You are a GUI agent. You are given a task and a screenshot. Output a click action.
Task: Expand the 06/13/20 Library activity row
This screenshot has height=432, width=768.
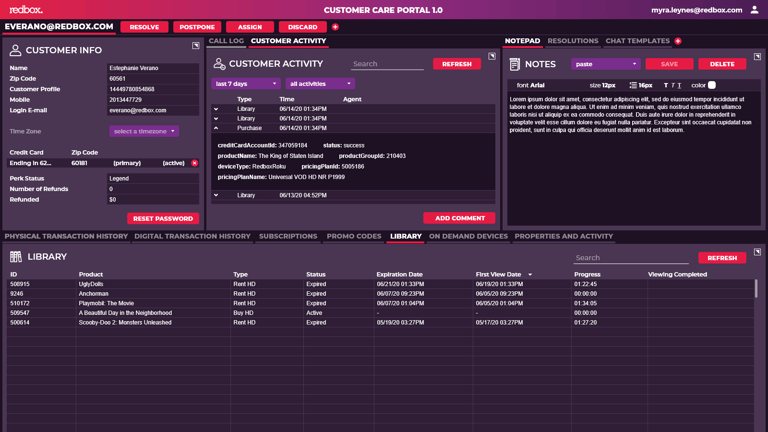coord(216,195)
